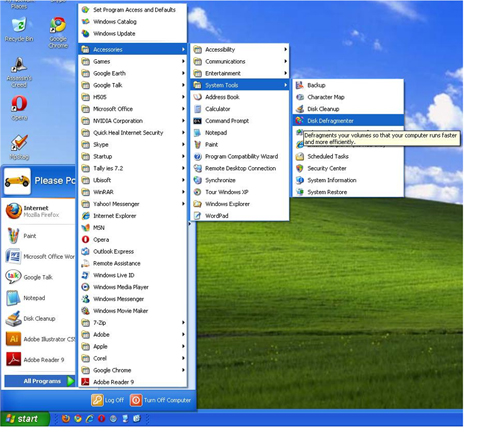The height and width of the screenshot is (436, 477).
Task: Open Adobe Reader 9 in All Programs
Action: coord(132,382)
